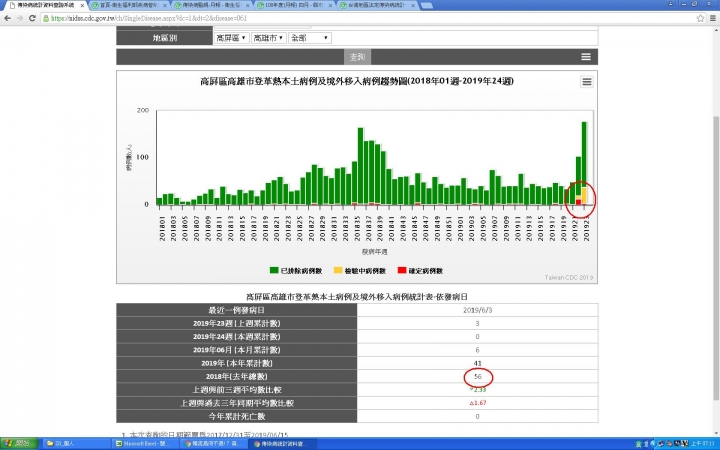Switch to the third tab 傳染病監視-月報
Viewport: 720px width, 450px height.
pos(212,6)
